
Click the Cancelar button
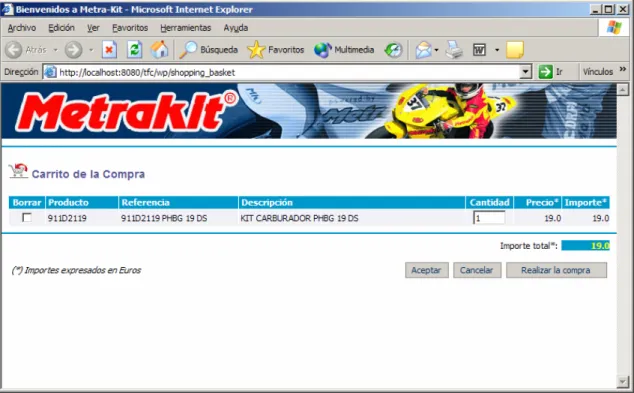point(477,270)
